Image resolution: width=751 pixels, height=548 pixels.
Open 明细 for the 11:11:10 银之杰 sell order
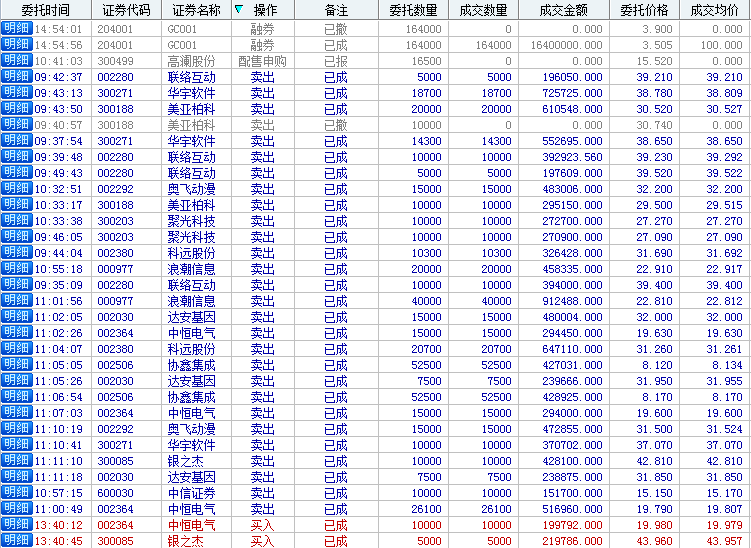(17, 461)
